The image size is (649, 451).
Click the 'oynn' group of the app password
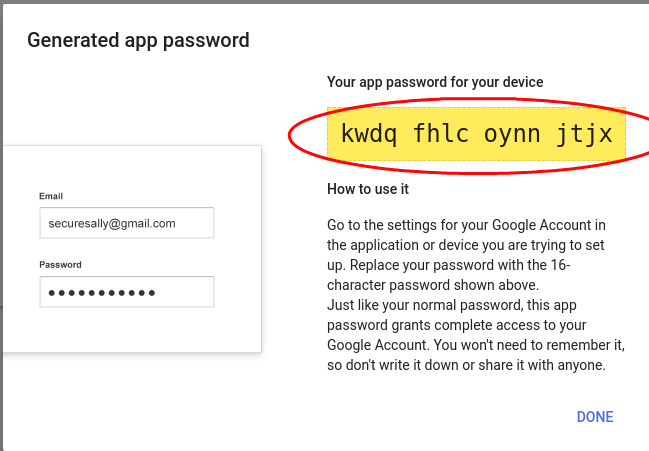pos(513,134)
